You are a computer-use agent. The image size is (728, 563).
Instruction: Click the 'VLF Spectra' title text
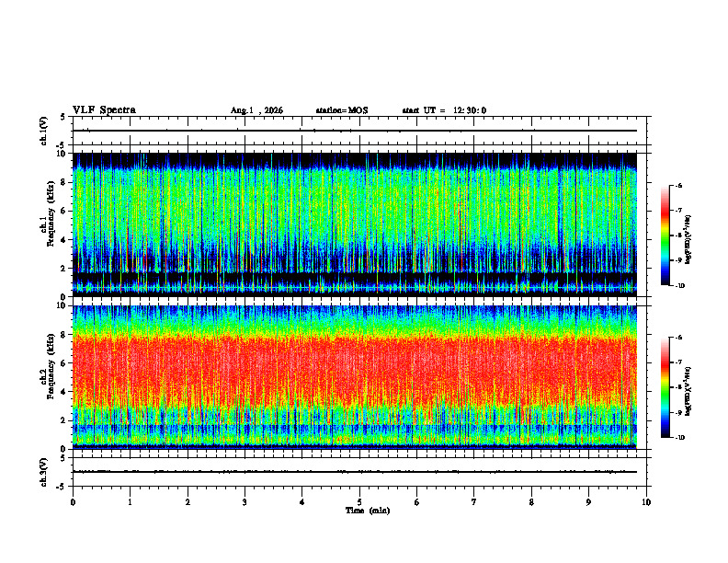104,110
